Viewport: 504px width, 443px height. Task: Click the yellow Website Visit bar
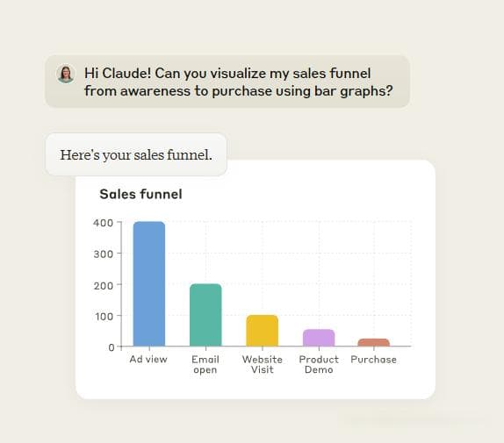pyautogui.click(x=263, y=331)
